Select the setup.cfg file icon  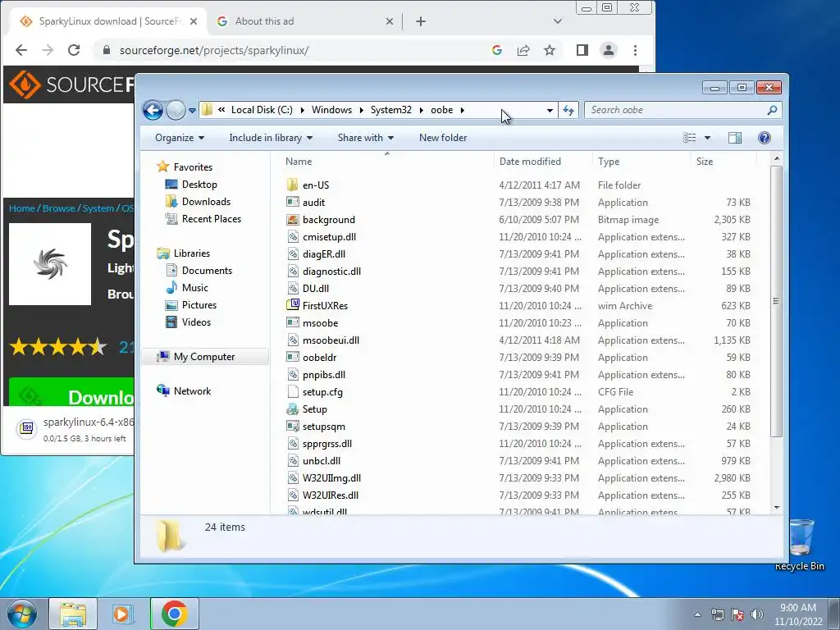tap(293, 391)
